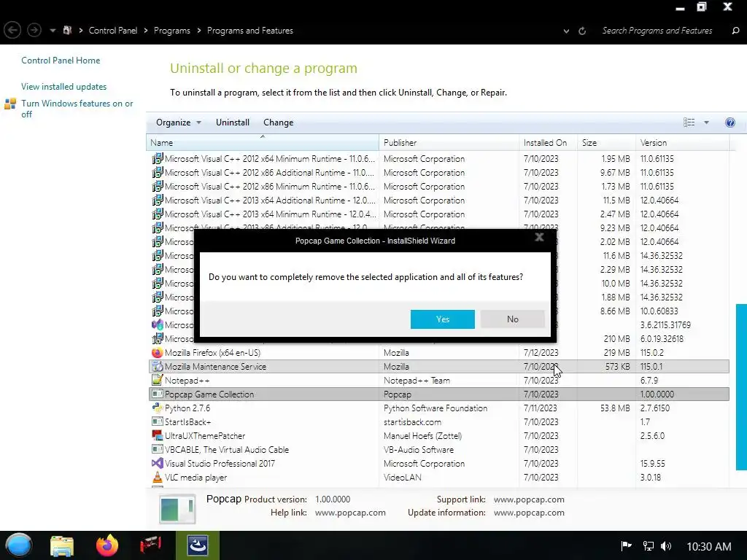The width and height of the screenshot is (747, 560).
Task: Select Visual C++ 2013 x64 Minimum Runtime
Action: (x=438, y=214)
